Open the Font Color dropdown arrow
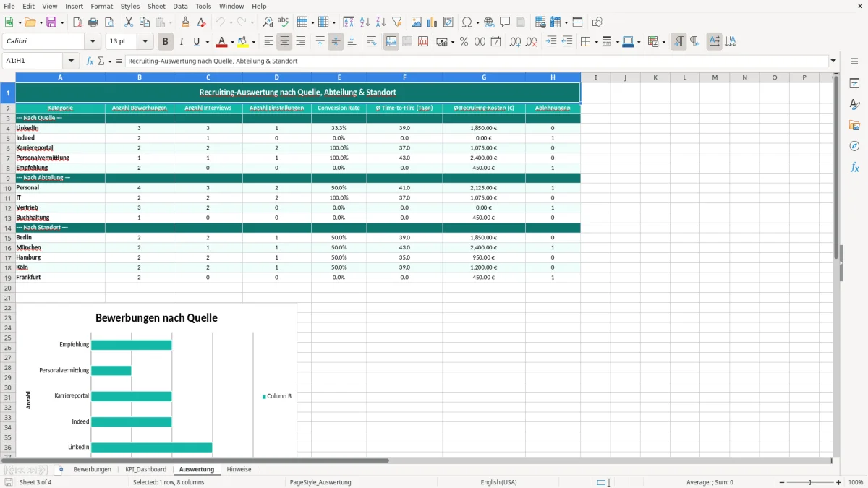The width and height of the screenshot is (868, 488). (x=232, y=42)
